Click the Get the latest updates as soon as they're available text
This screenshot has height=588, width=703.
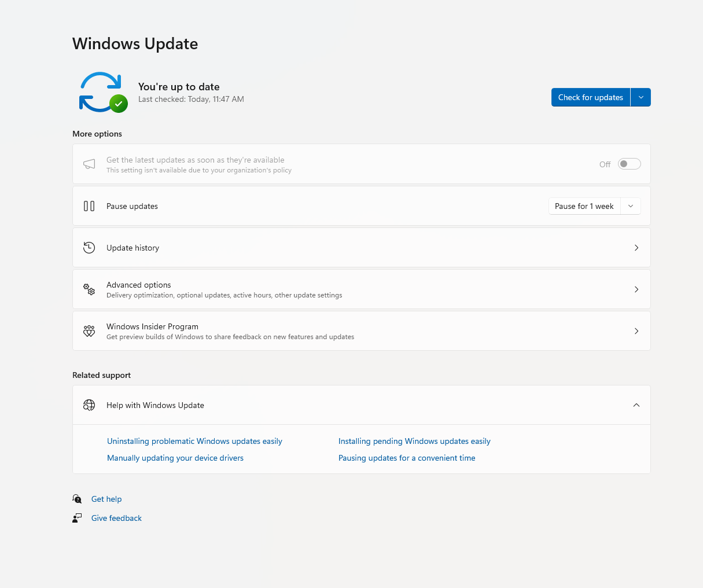tap(196, 160)
